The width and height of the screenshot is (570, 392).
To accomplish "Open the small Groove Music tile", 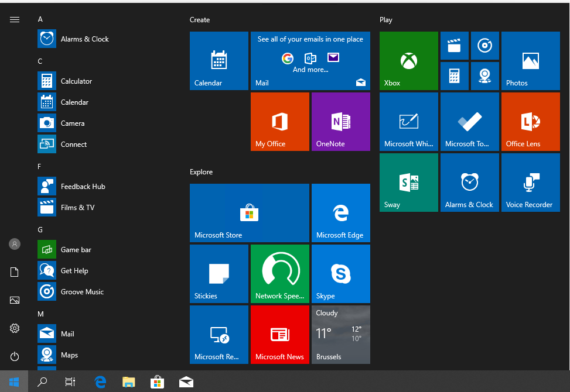I will tap(485, 46).
